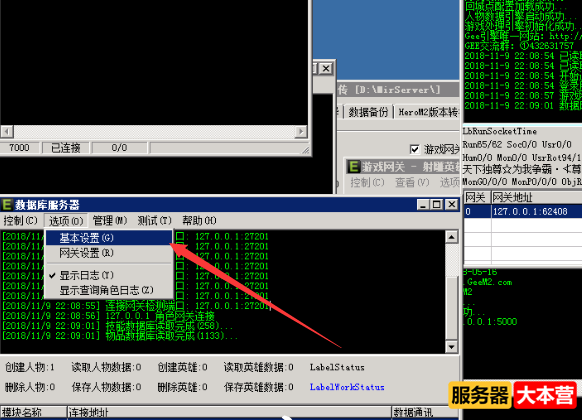The image size is (582, 420).
Task: Click the log scrollbar down arrow
Action: coord(451,347)
